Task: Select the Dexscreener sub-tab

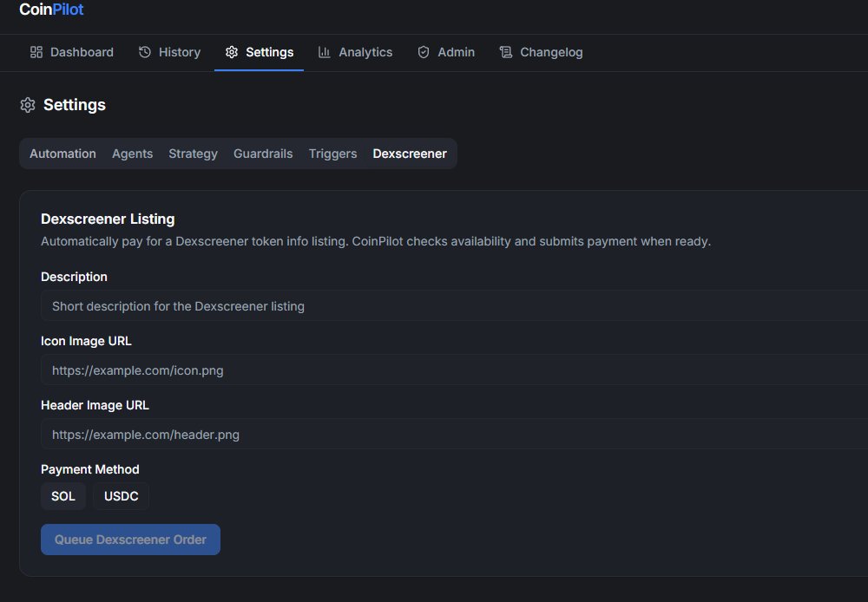Action: [x=410, y=154]
